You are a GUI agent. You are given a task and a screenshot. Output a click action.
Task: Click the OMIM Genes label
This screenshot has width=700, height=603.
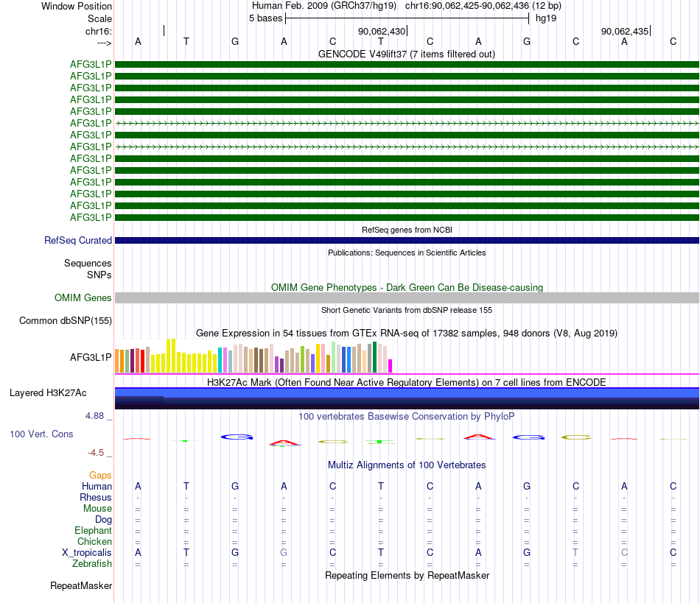[x=83, y=297]
